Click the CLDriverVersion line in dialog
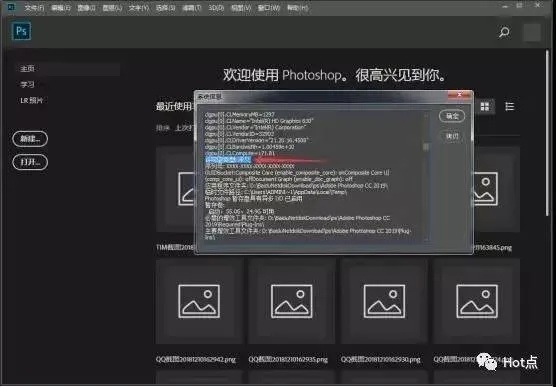 [257, 140]
